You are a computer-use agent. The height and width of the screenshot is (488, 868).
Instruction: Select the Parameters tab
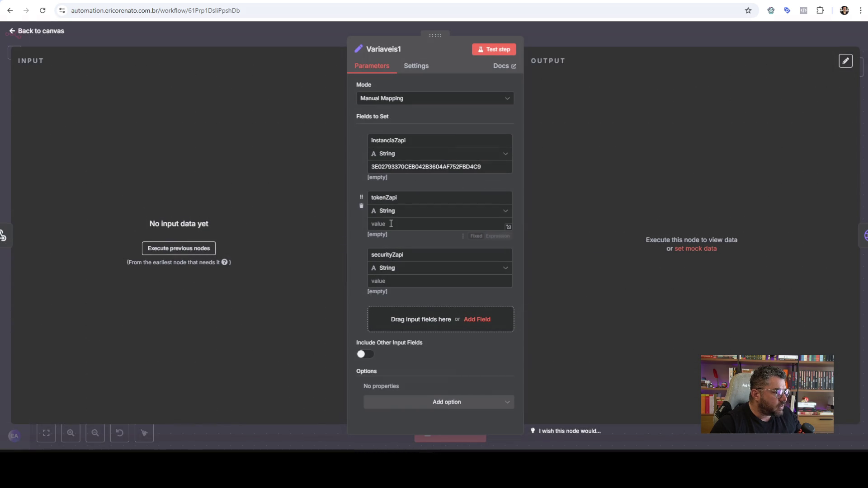(372, 66)
